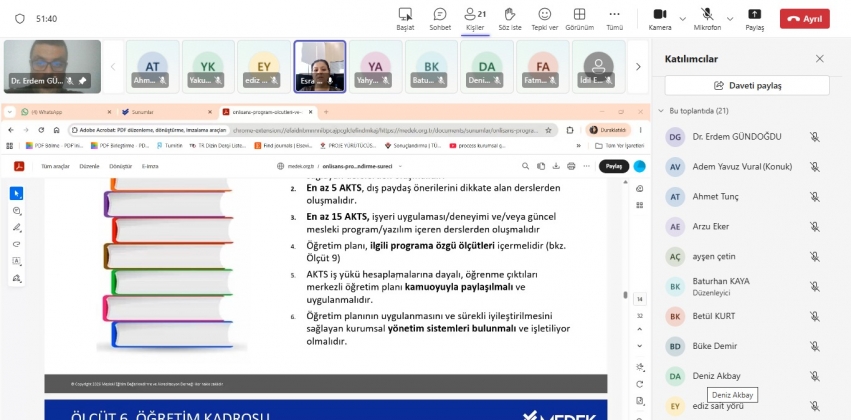This screenshot has height=420, width=851.
Task: Click muted mic icon beside Büke Demir
Action: [x=814, y=346]
